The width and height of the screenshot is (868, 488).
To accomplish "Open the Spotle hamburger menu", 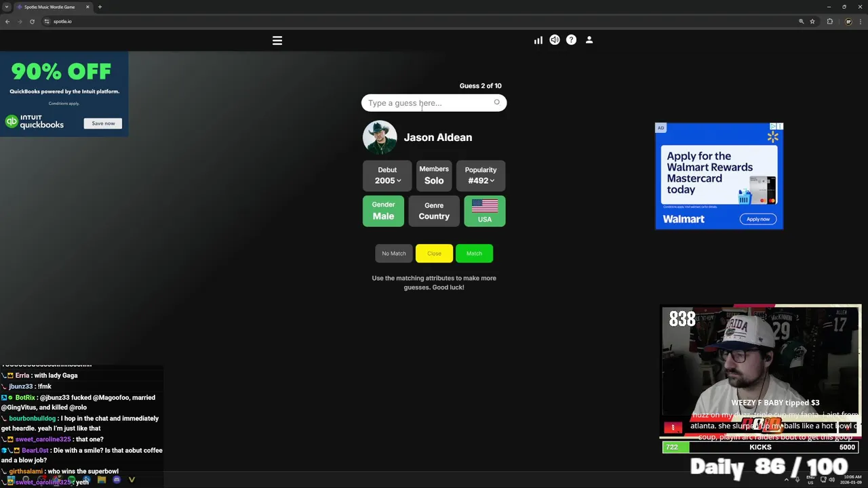I will 277,41.
